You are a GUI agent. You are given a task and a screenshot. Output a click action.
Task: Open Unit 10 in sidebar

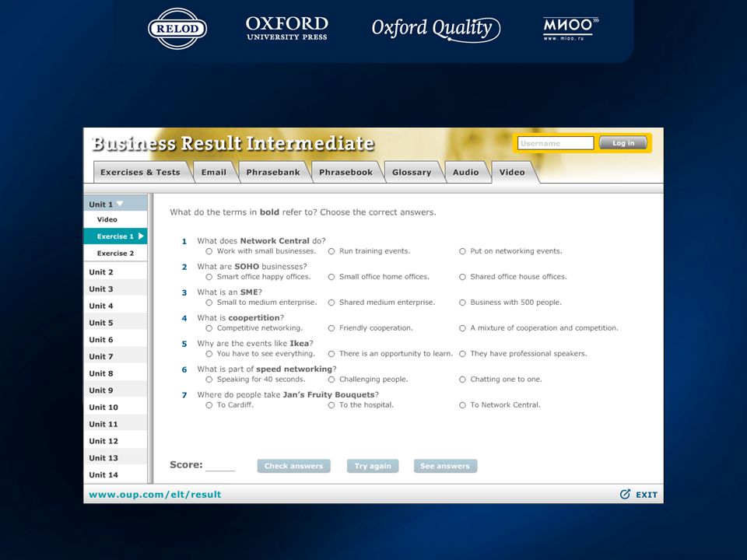pyautogui.click(x=115, y=407)
